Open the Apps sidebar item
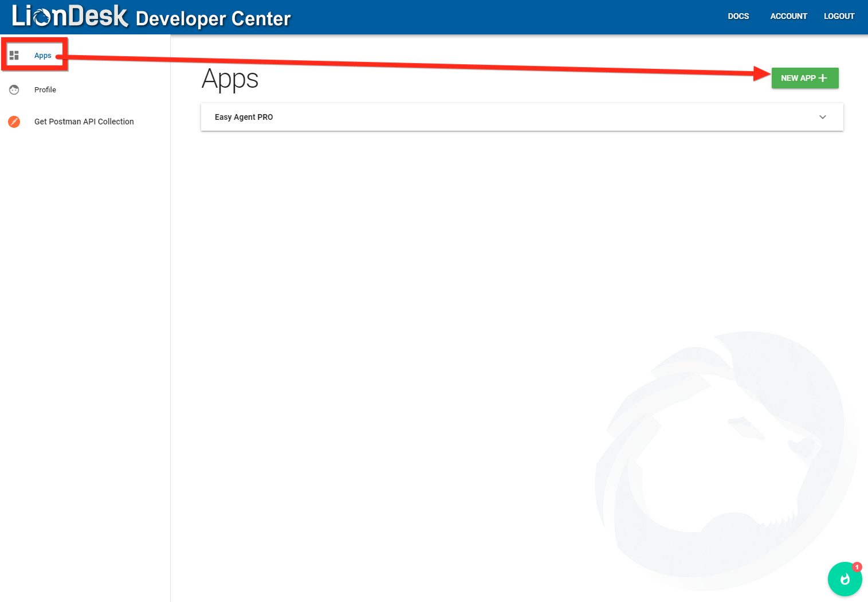868x602 pixels. click(43, 56)
